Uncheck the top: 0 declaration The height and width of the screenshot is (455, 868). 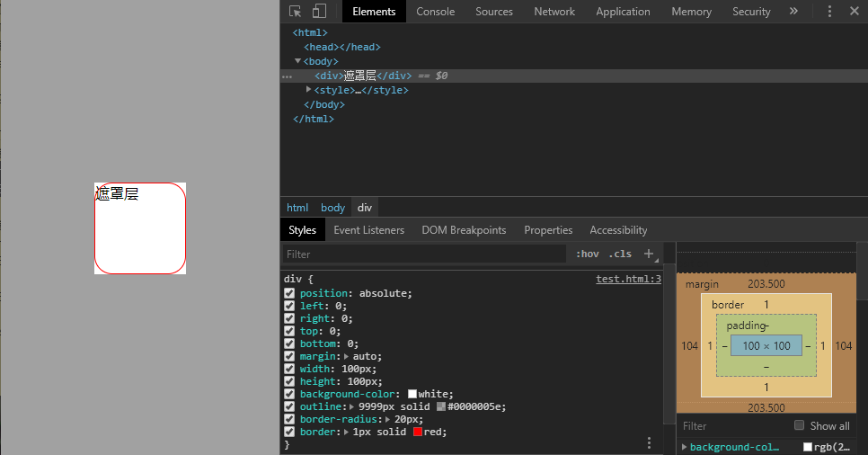[x=289, y=331]
